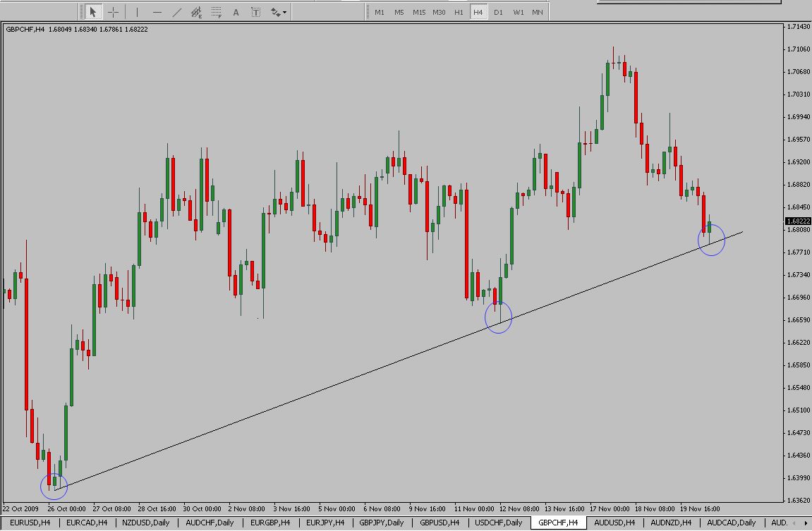Activate the crosshair tool
Screen dimensions: 812x531
point(113,12)
